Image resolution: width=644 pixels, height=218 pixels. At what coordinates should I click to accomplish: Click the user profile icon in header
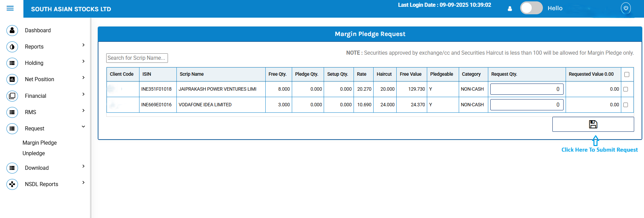510,9
